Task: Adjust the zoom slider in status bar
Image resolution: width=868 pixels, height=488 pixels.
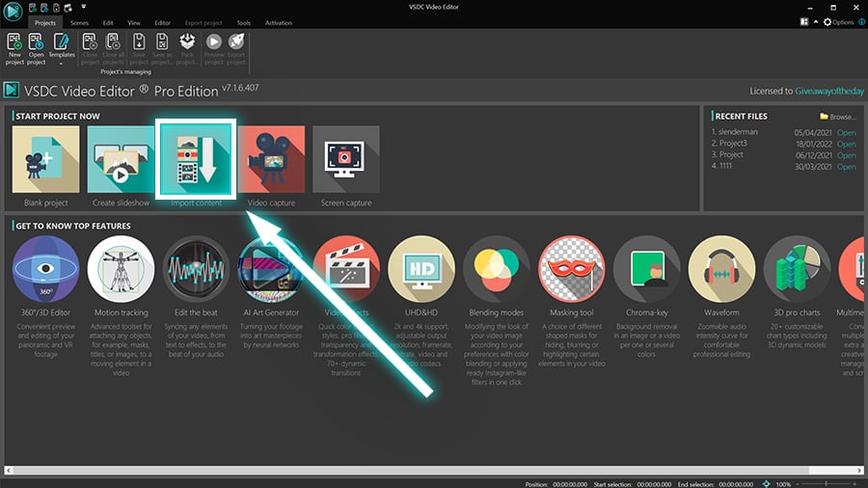Action: click(826, 483)
